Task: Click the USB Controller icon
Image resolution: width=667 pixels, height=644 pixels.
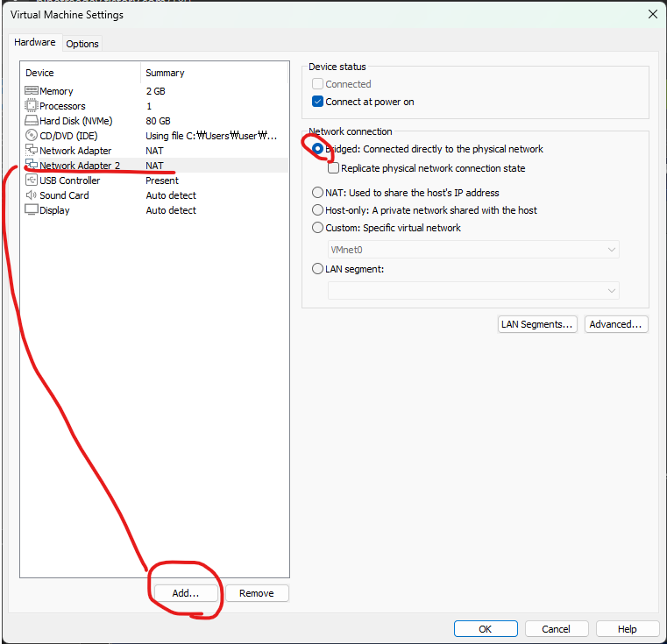Action: [32, 180]
